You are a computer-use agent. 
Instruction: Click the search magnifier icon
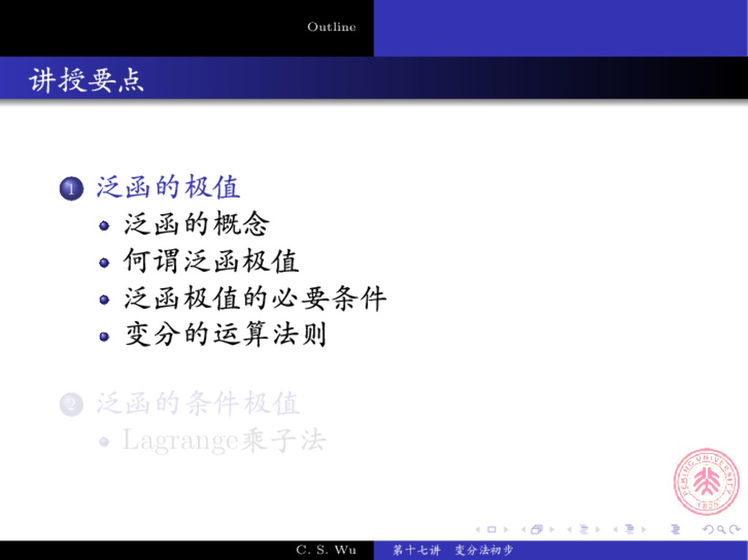coord(722,529)
